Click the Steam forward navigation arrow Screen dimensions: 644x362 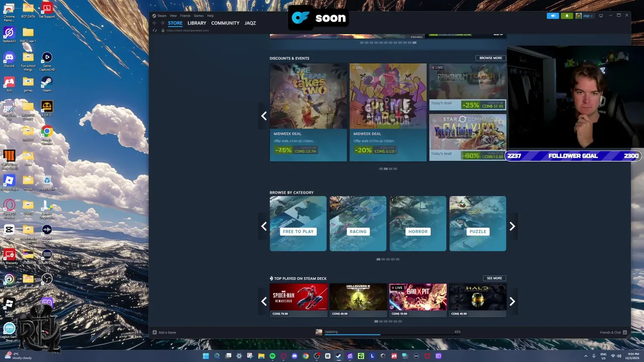click(162, 23)
